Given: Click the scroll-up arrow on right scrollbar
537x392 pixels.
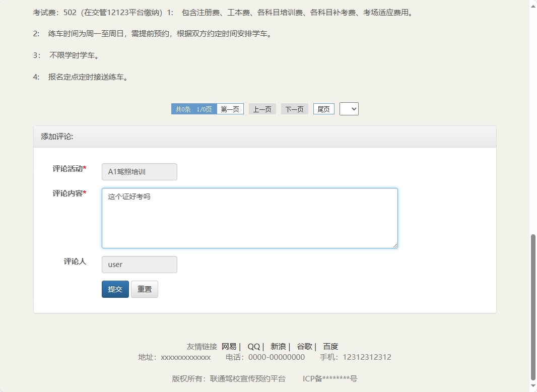Looking at the screenshot, I should point(532,5).
